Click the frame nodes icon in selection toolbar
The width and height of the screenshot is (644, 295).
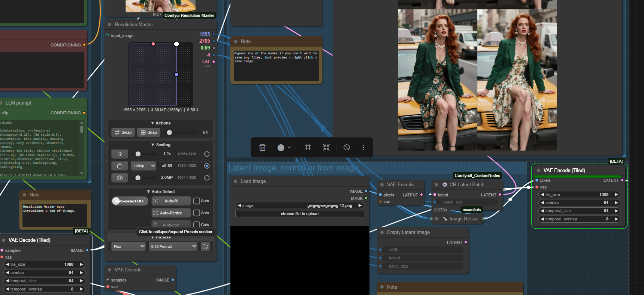coord(308,147)
